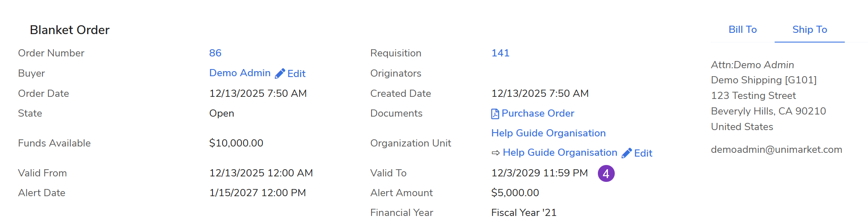This screenshot has height=221, width=868.
Task: Click the Blanket Order heading
Action: (69, 30)
